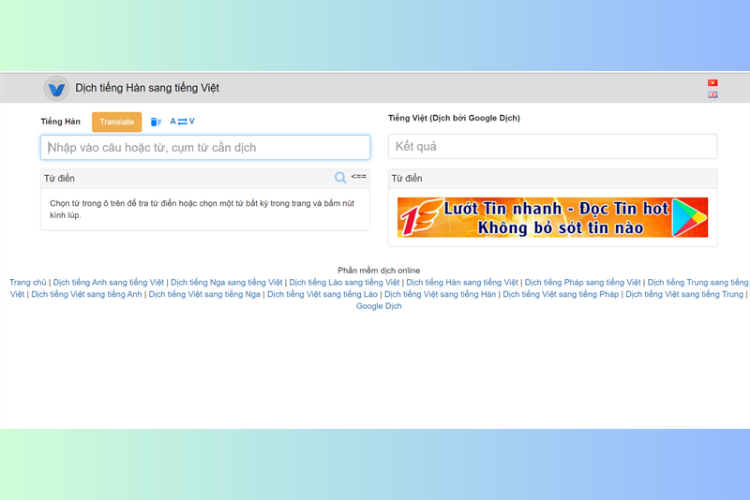The width and height of the screenshot is (750, 500).
Task: Click the right Từ điển panel header
Action: [552, 178]
